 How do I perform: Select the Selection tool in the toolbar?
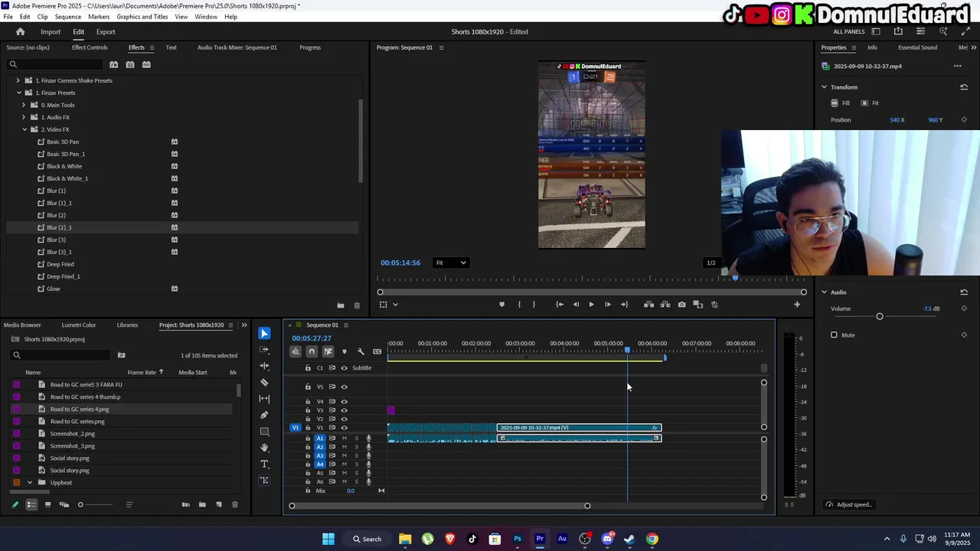coord(264,334)
